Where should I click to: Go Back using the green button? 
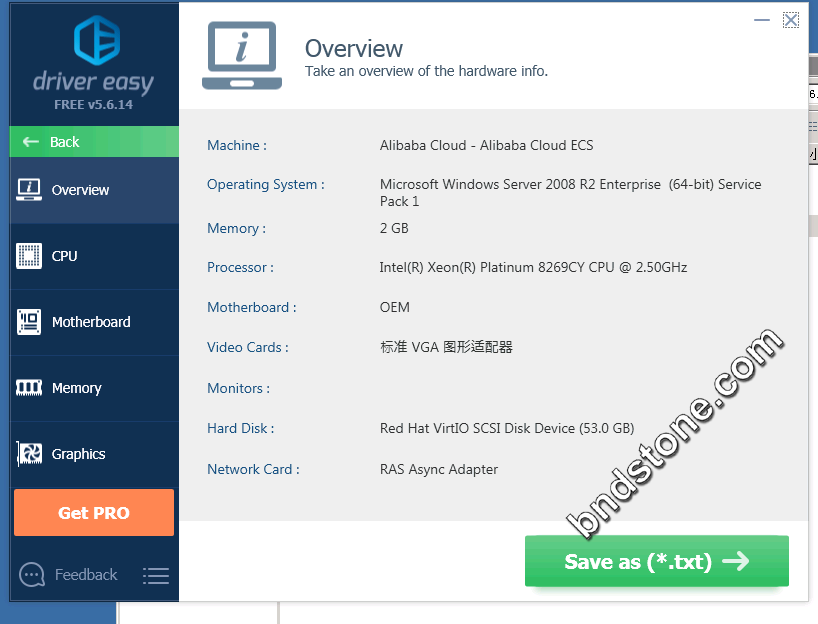point(94,142)
